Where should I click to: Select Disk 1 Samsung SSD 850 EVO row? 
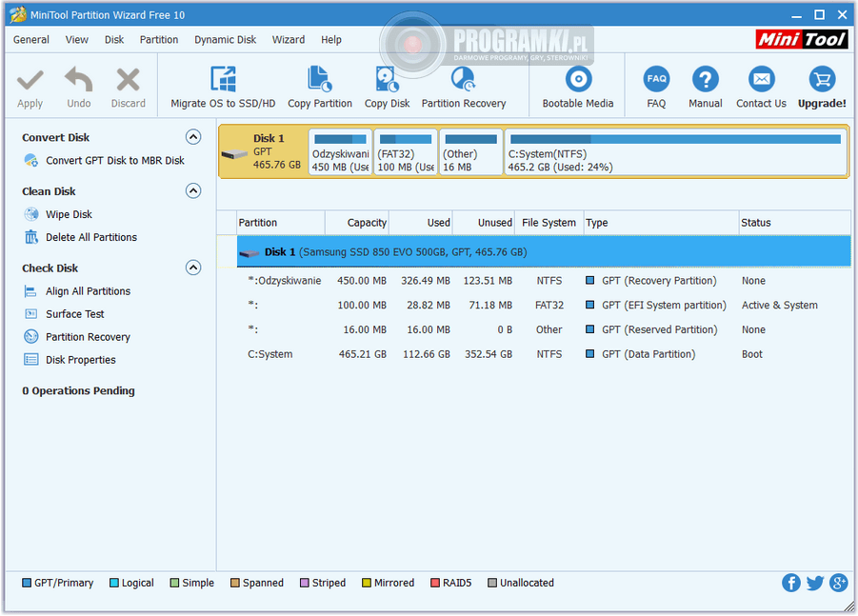[x=544, y=251]
